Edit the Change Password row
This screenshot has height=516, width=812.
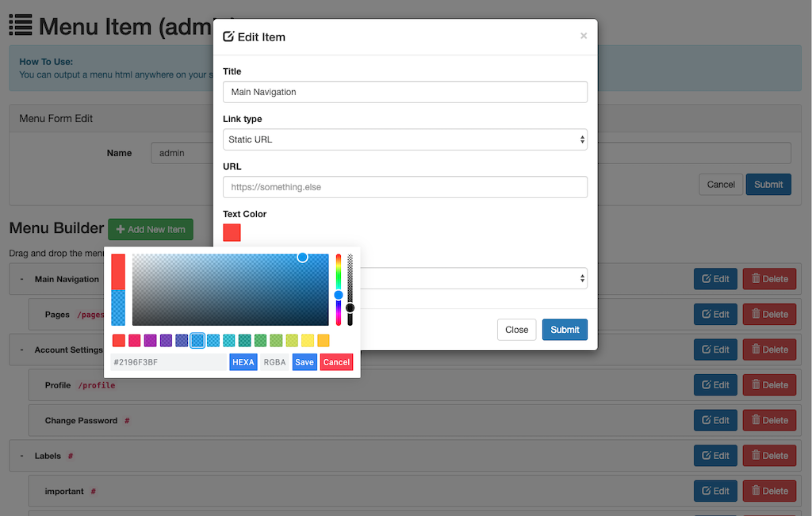[x=715, y=420]
